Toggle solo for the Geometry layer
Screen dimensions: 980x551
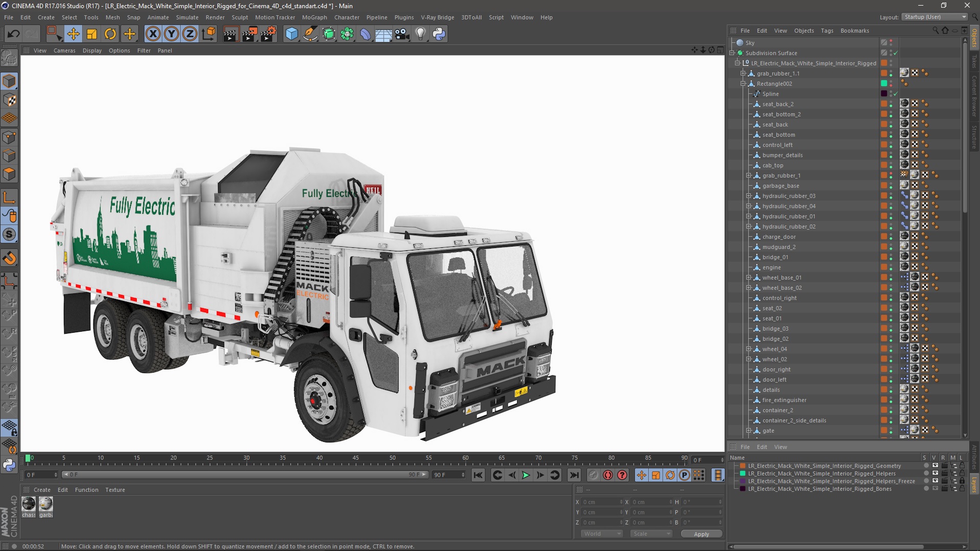point(926,466)
